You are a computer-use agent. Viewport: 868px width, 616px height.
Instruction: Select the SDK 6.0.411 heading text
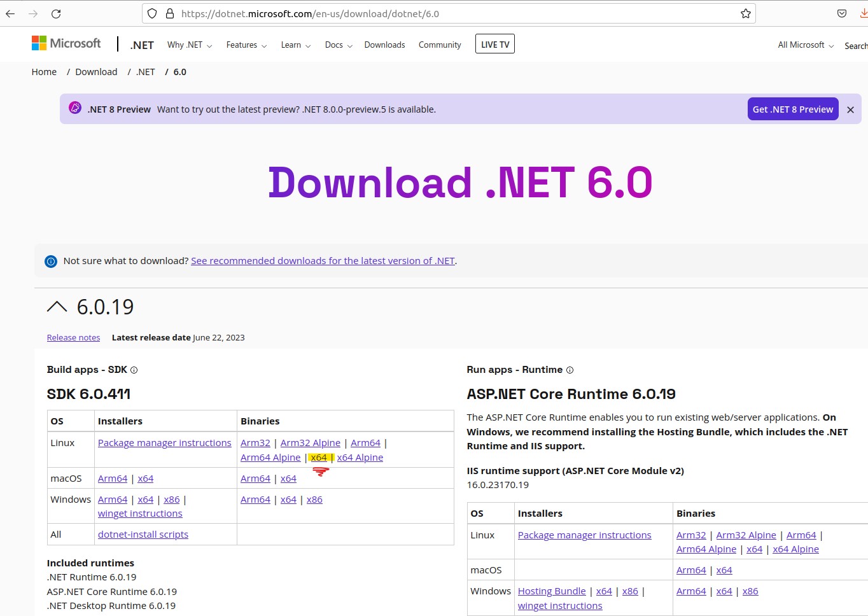[x=88, y=394]
